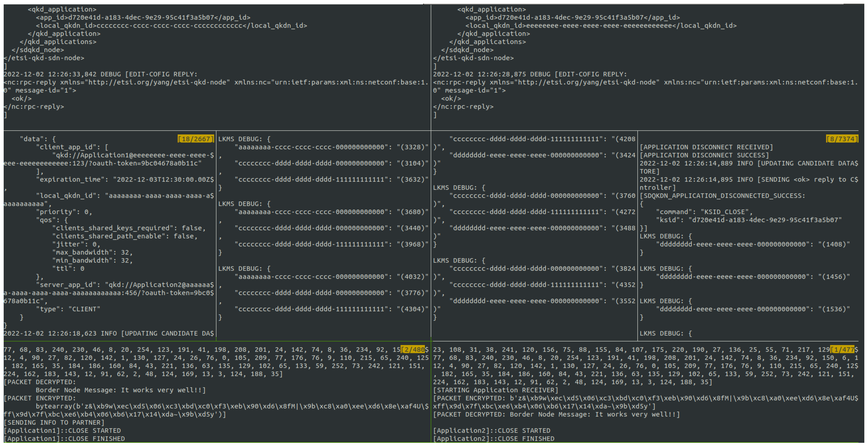This screenshot has width=868, height=447.
Task: Click the etsi.org yang URL in right pane
Action: coord(587,82)
